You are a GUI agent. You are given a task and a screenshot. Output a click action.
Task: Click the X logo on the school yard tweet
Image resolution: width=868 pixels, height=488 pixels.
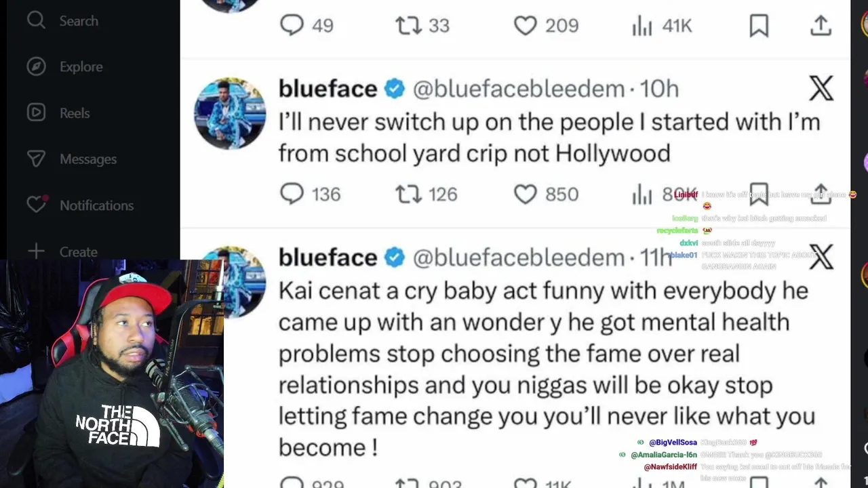821,89
